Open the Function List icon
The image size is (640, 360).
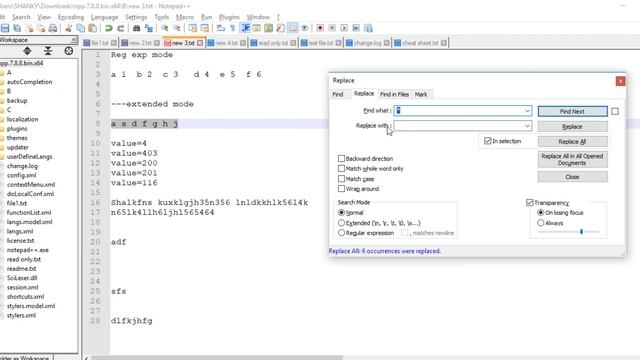(x=280, y=28)
